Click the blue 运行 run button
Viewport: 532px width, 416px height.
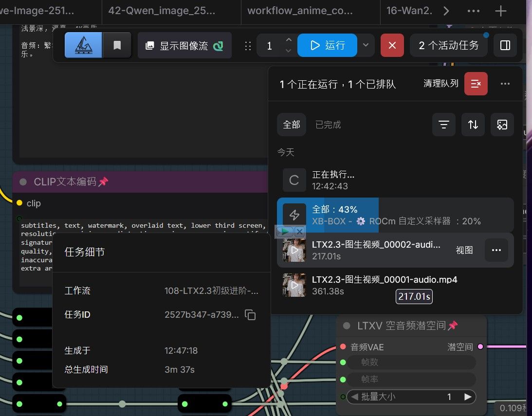click(x=327, y=45)
